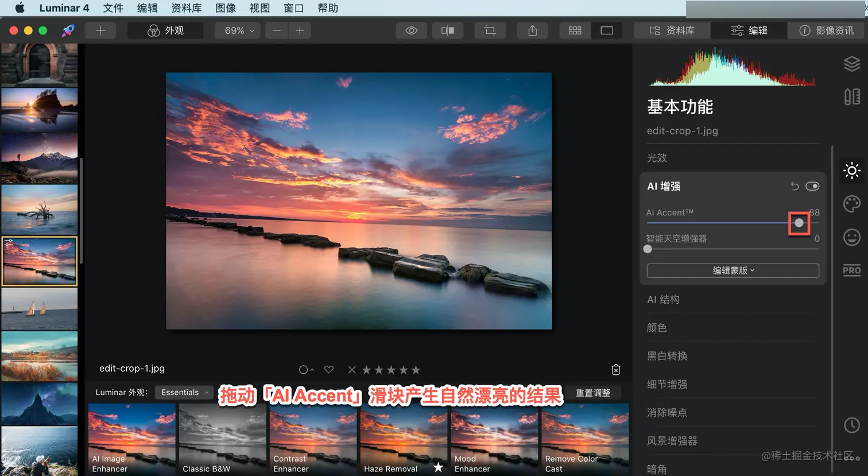Switch to the 编辑 tab in toolbar
Viewport: 868px width, 476px height.
pyautogui.click(x=749, y=30)
